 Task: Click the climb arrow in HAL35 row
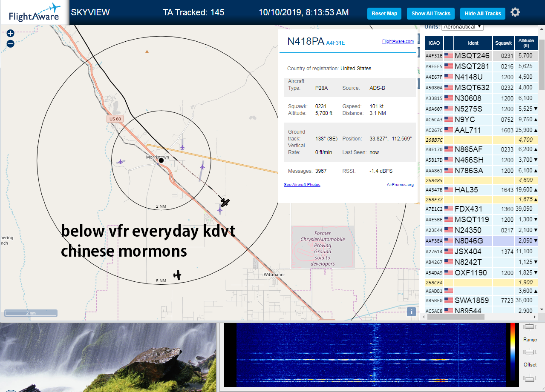pyautogui.click(x=536, y=190)
